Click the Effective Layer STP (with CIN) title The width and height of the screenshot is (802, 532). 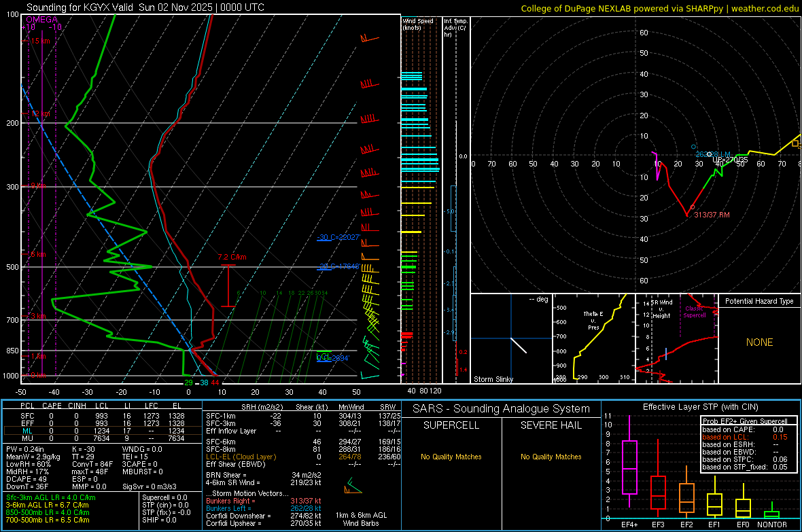click(700, 407)
